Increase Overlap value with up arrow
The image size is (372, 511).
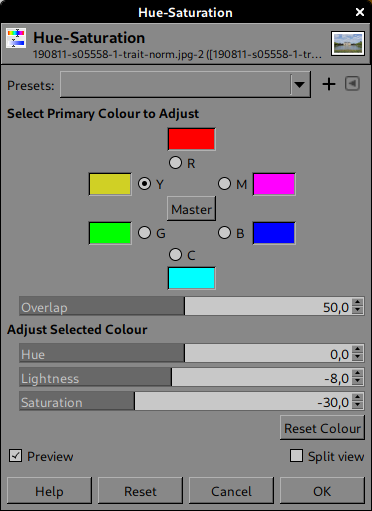click(x=358, y=302)
